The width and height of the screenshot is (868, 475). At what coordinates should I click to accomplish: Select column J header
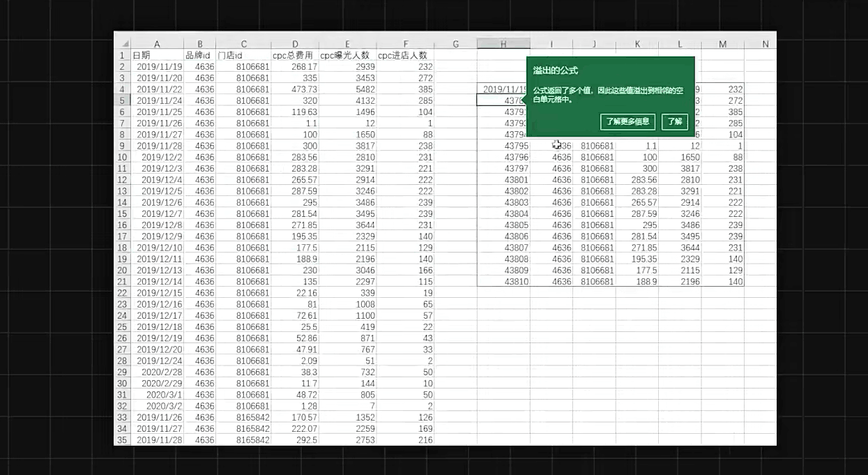[x=594, y=44]
